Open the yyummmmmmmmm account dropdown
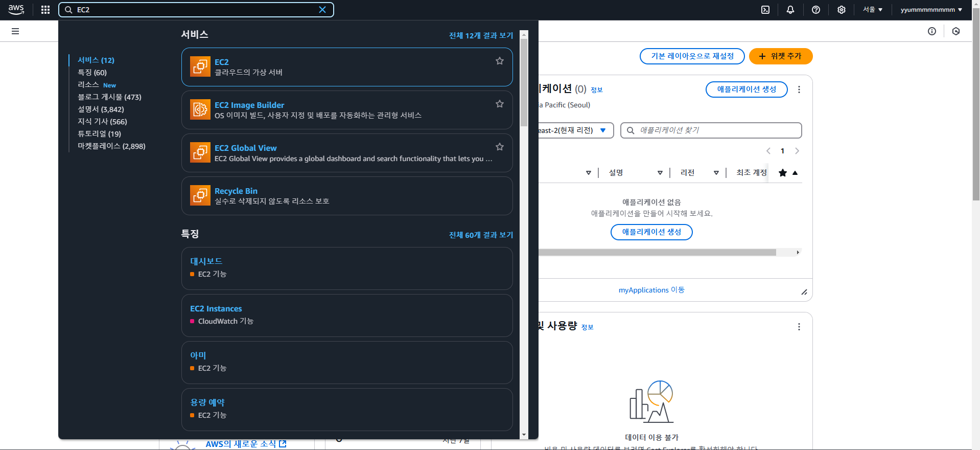This screenshot has width=980, height=450. tap(931, 10)
